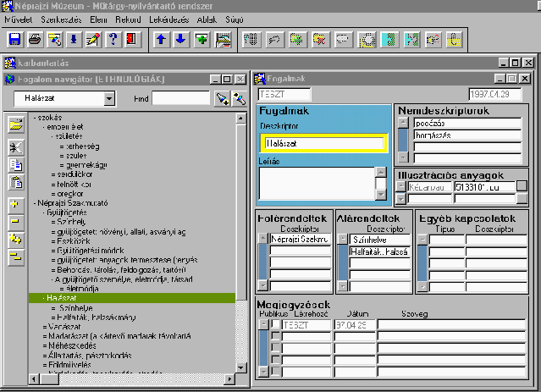The height and width of the screenshot is (392, 541).
Task: Click the scissors cut icon in navigator sidebar
Action: pyautogui.click(x=15, y=146)
